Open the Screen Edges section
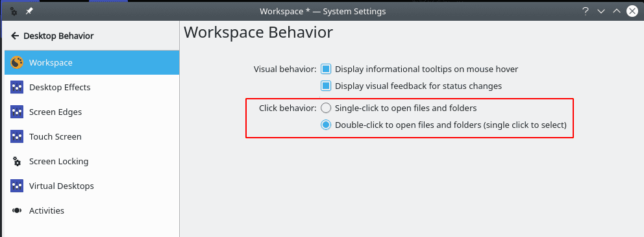The image size is (644, 237). click(x=92, y=112)
